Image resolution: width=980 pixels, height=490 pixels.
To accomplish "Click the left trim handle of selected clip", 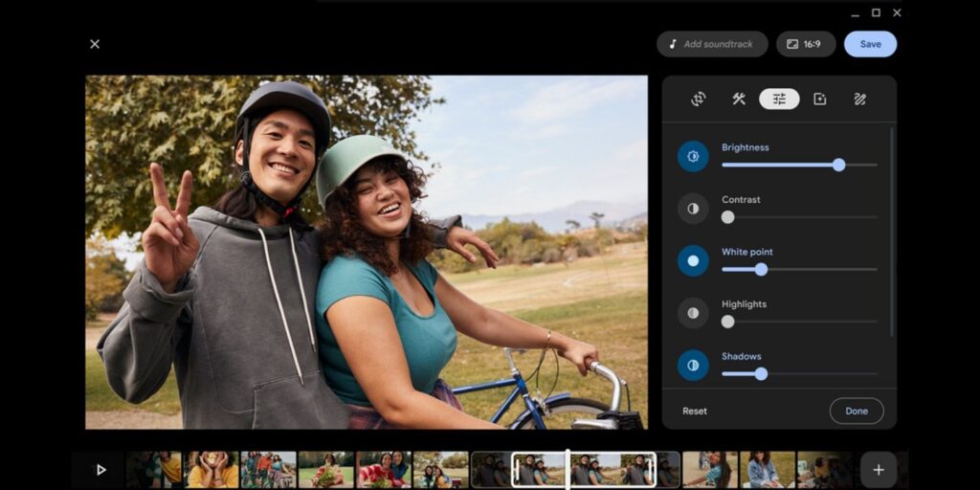I will tap(516, 469).
